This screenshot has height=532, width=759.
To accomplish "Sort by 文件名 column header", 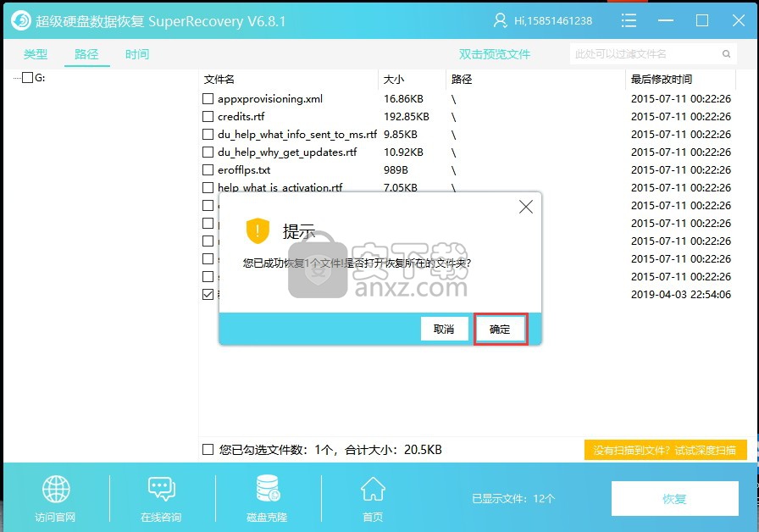I will [219, 80].
